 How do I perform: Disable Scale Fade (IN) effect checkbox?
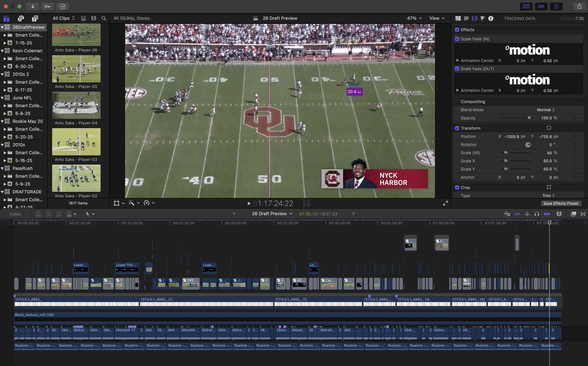[x=457, y=39]
